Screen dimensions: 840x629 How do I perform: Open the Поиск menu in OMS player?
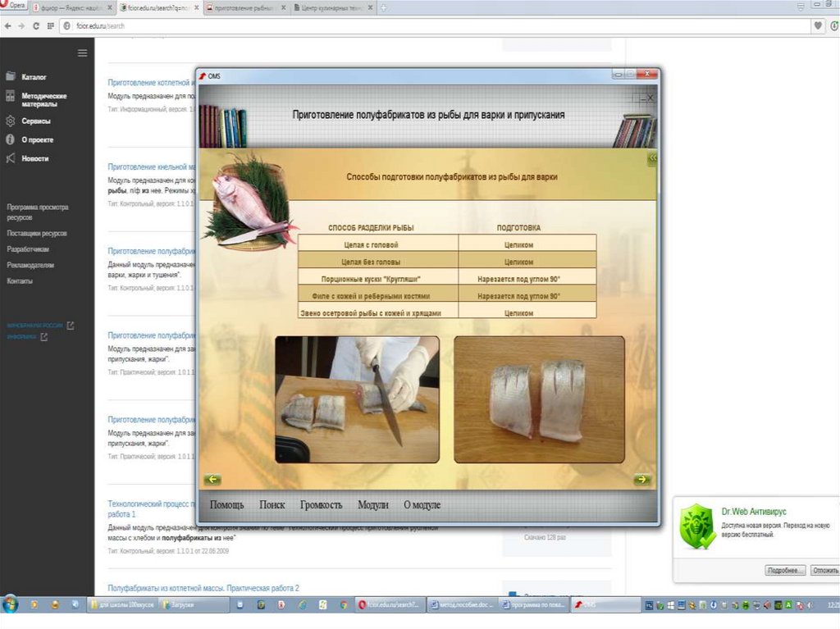[272, 505]
